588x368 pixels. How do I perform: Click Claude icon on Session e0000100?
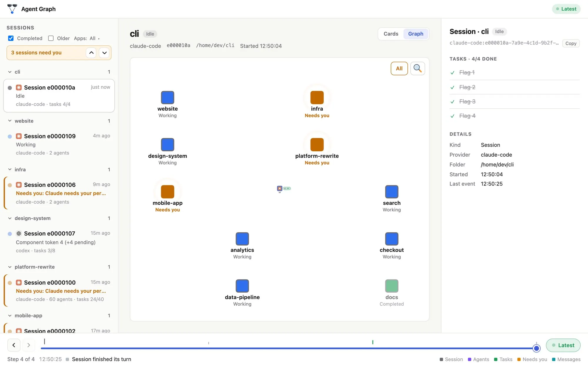(x=19, y=283)
